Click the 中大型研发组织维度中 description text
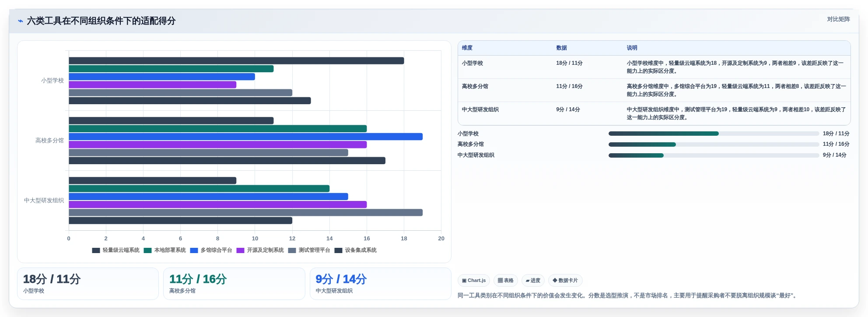This screenshot has height=317, width=868. pos(736,113)
